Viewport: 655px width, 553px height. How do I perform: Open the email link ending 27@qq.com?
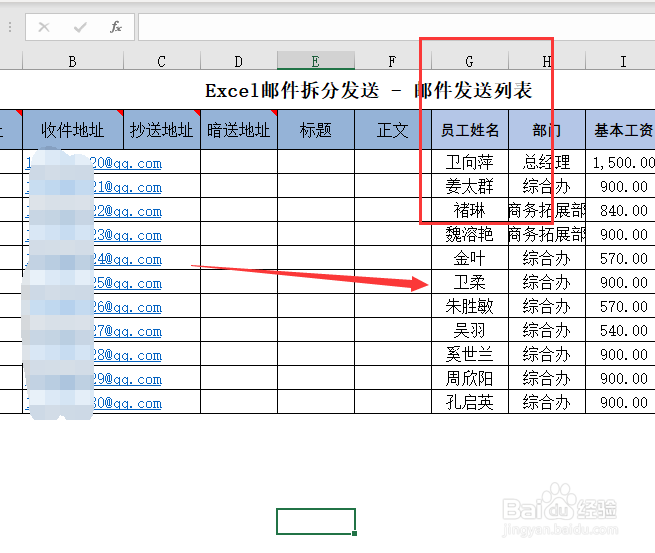pyautogui.click(x=126, y=332)
